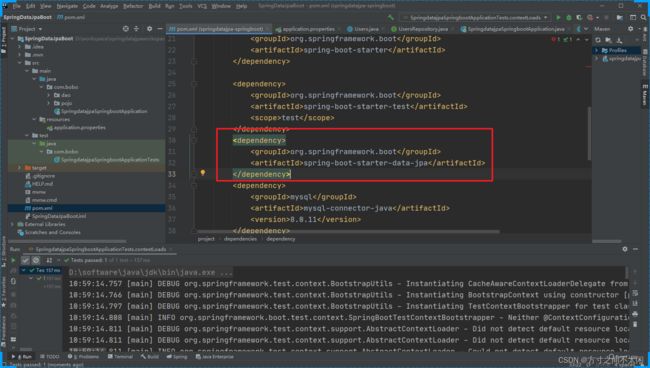Image resolution: width=650 pixels, height=368 pixels.
Task: Select SpringdatajpaSpringbootApplication in main package
Action: (100, 111)
